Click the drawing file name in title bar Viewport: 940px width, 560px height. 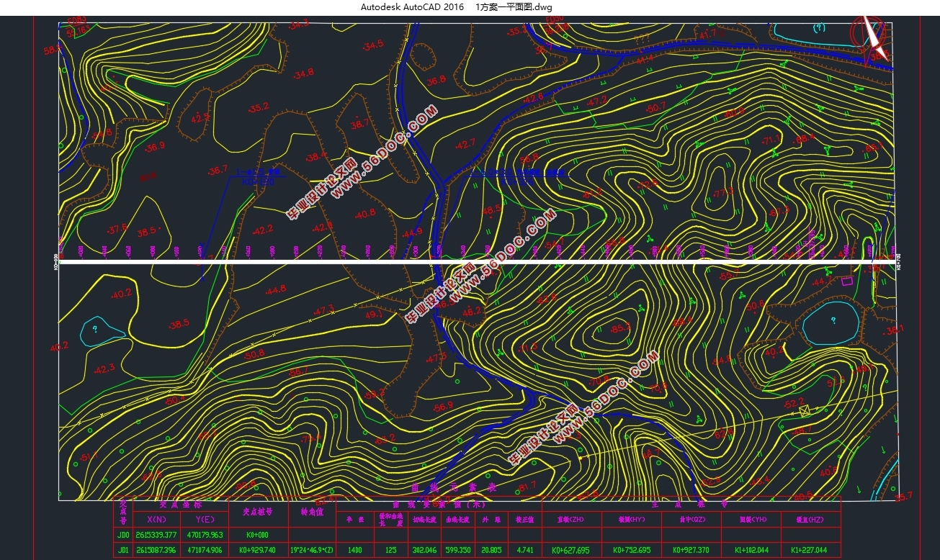point(514,6)
